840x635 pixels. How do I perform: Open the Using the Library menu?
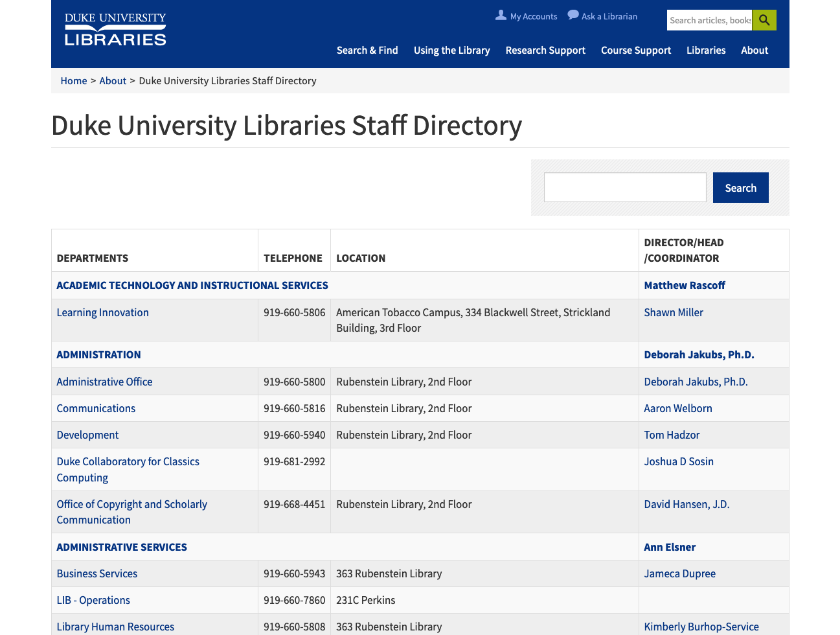point(452,50)
